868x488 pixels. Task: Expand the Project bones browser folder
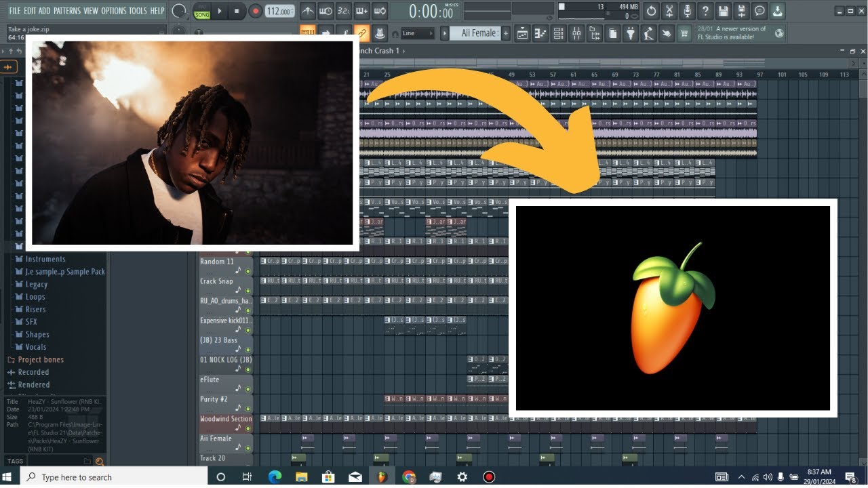(x=41, y=360)
